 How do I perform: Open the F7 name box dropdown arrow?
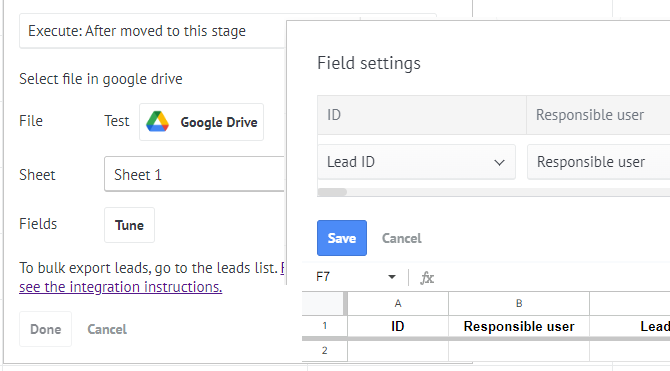391,277
